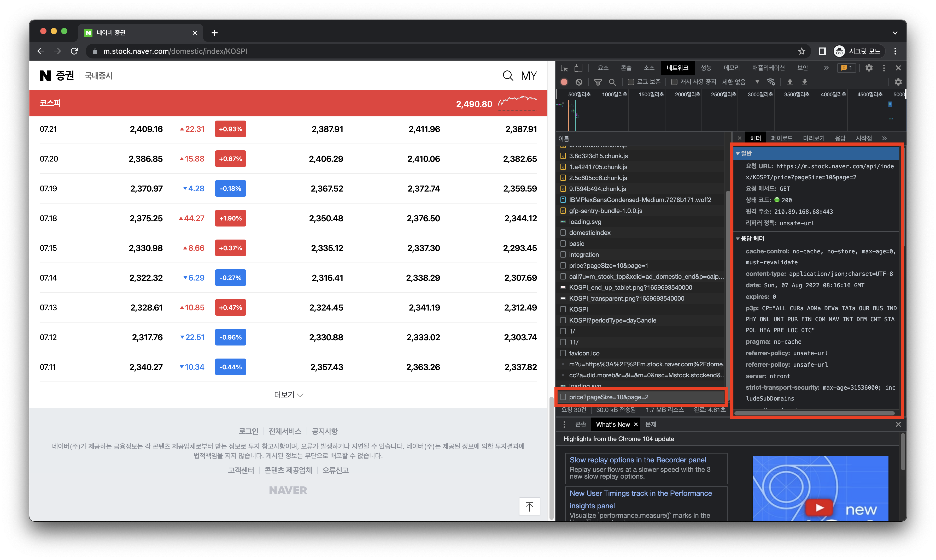Enable the 로그 보존 checkbox
This screenshot has width=936, height=560.
pos(630,82)
